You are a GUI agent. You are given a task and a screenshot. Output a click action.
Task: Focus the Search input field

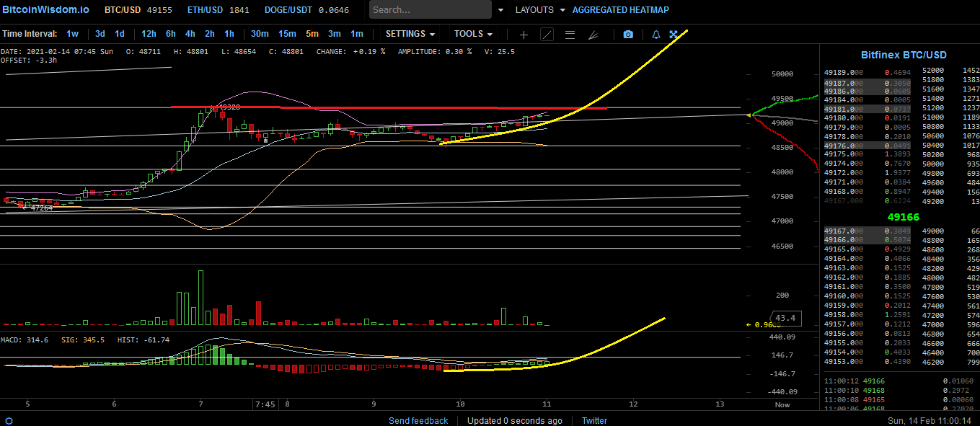[x=431, y=10]
